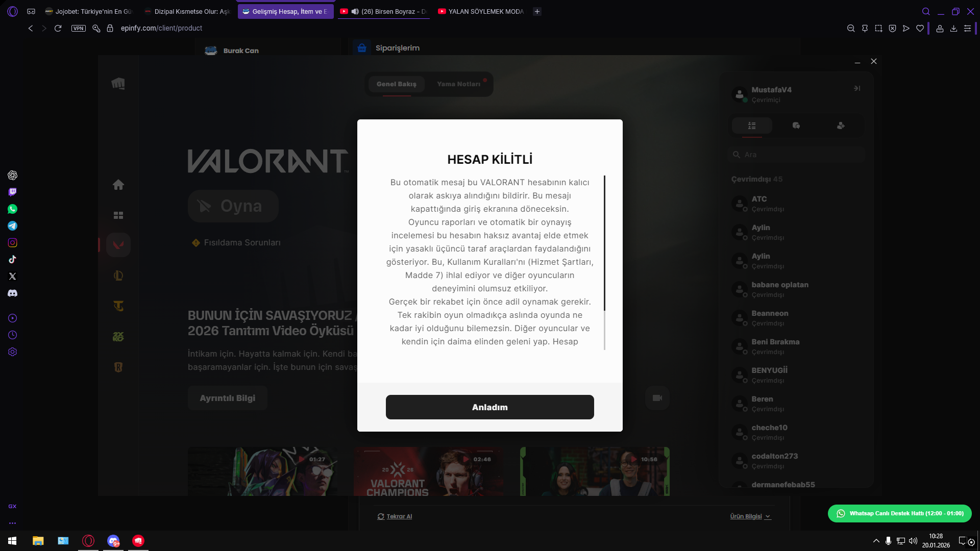Viewport: 980px width, 551px height.
Task: Open X in the Opera sidebar
Action: (13, 277)
